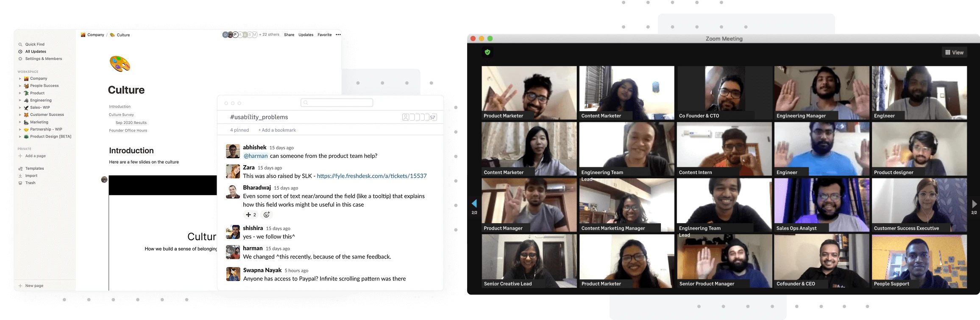Toggle Favorite for the Culture page
Screen dimensions: 980x320
click(x=324, y=35)
